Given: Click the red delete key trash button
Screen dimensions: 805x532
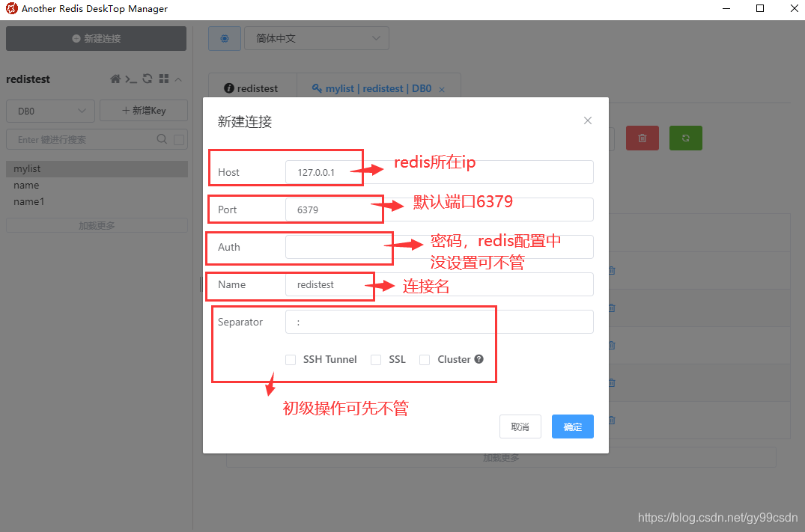Looking at the screenshot, I should click(x=643, y=138).
